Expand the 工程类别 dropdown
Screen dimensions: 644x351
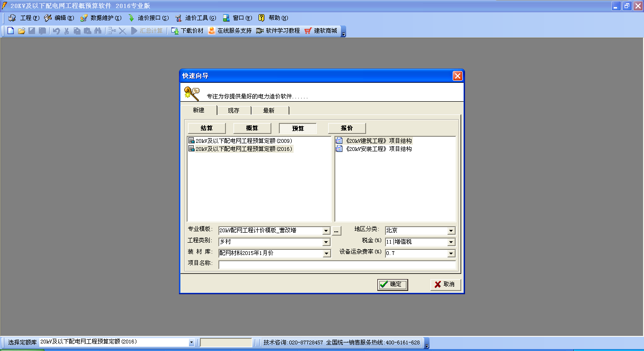click(326, 242)
